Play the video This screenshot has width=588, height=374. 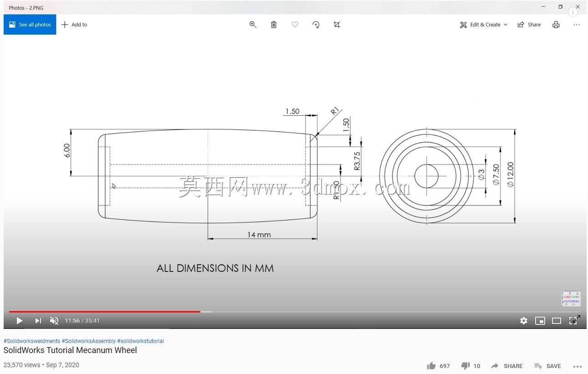point(19,321)
